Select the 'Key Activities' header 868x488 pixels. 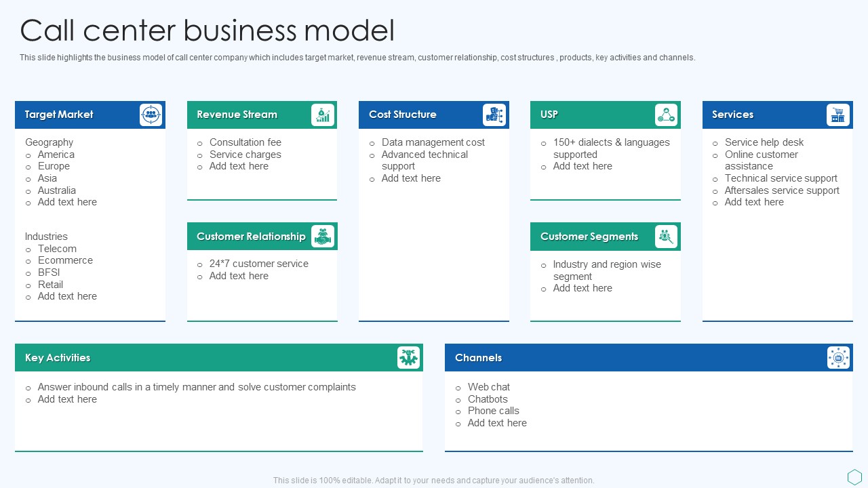click(x=58, y=358)
